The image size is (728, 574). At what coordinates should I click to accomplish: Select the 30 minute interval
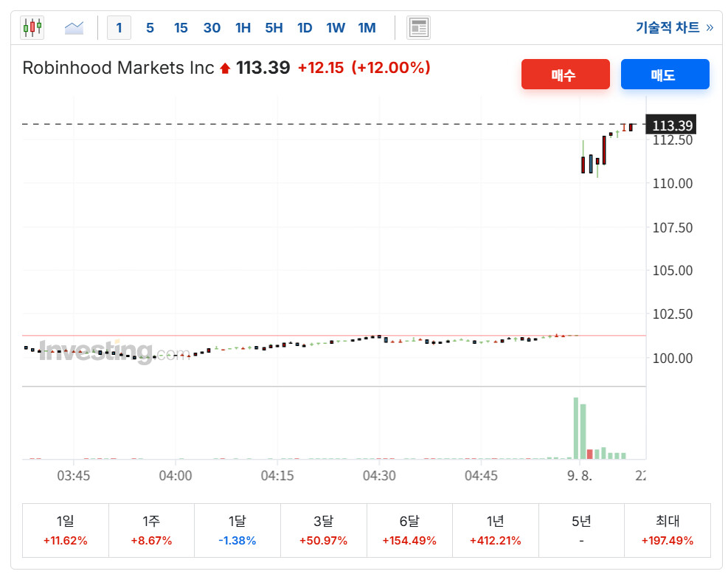(x=212, y=27)
